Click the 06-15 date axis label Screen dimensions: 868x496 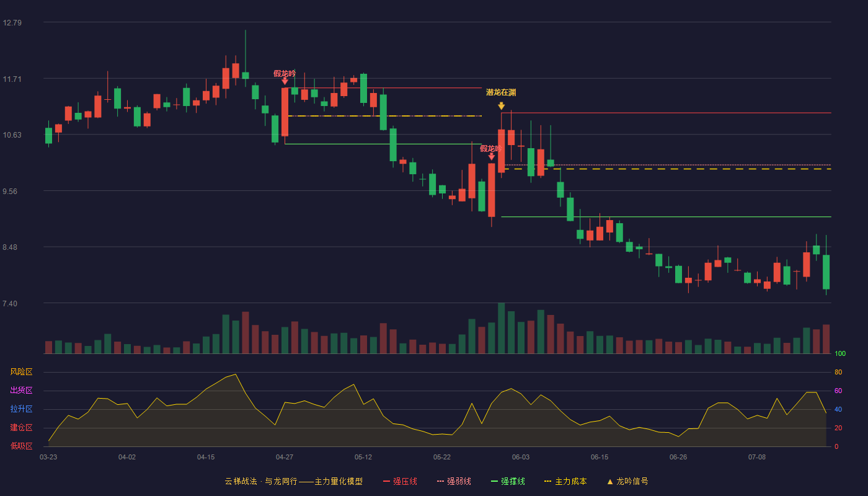click(x=600, y=457)
